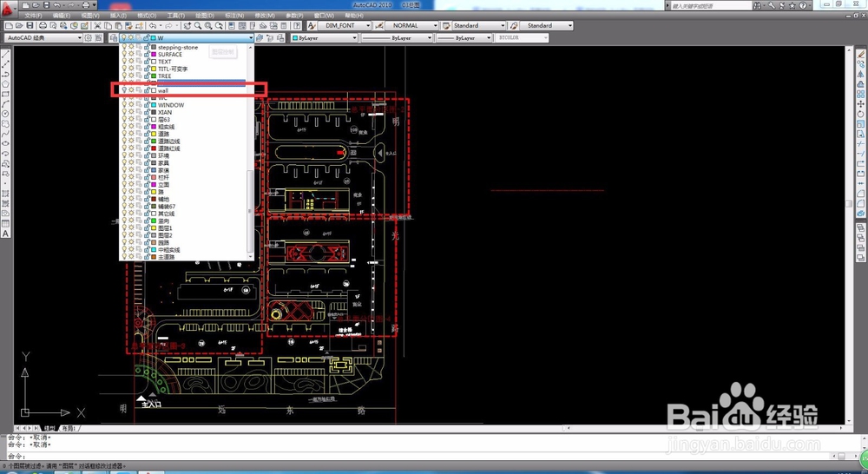Toggle freeze sun icon for TREE layer
The image size is (868, 474).
pyautogui.click(x=131, y=76)
